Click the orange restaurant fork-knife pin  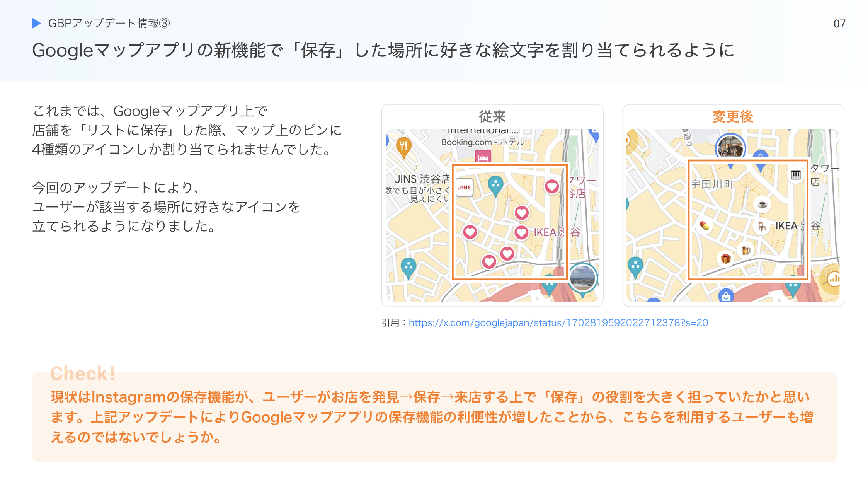[403, 146]
